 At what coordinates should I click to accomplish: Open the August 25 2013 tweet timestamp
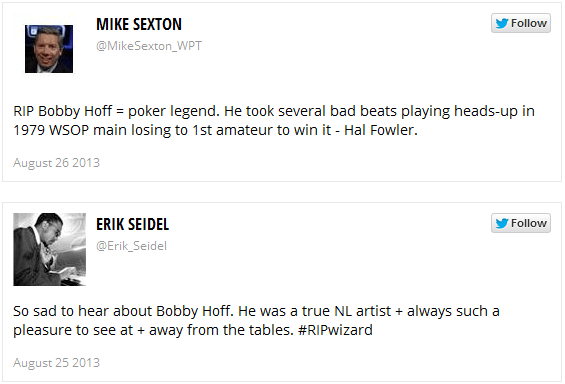pyautogui.click(x=57, y=363)
